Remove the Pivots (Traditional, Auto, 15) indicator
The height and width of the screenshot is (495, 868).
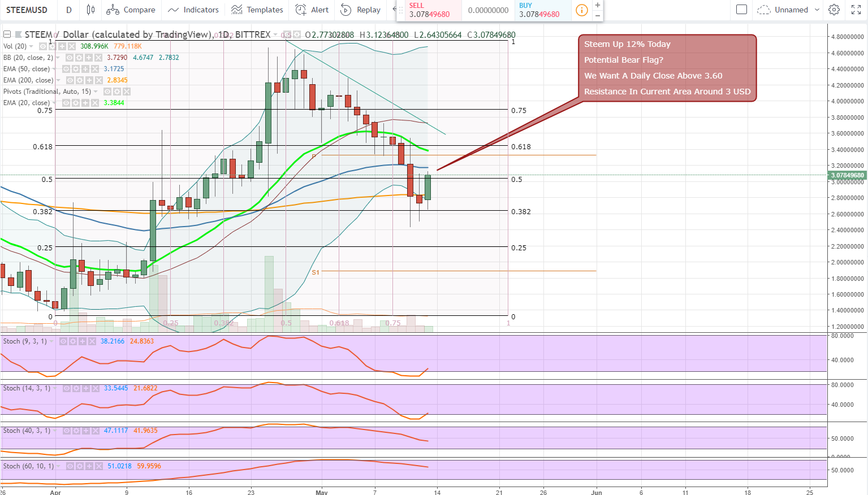[127, 92]
